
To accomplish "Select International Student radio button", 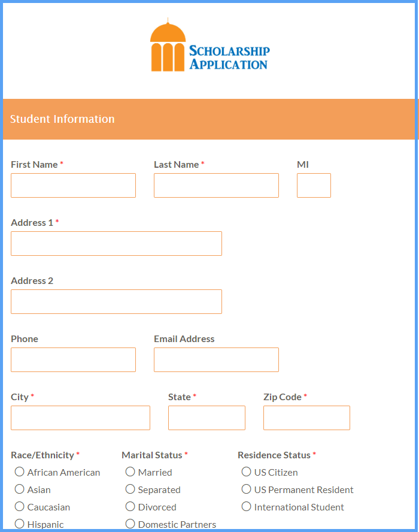I will (247, 507).
